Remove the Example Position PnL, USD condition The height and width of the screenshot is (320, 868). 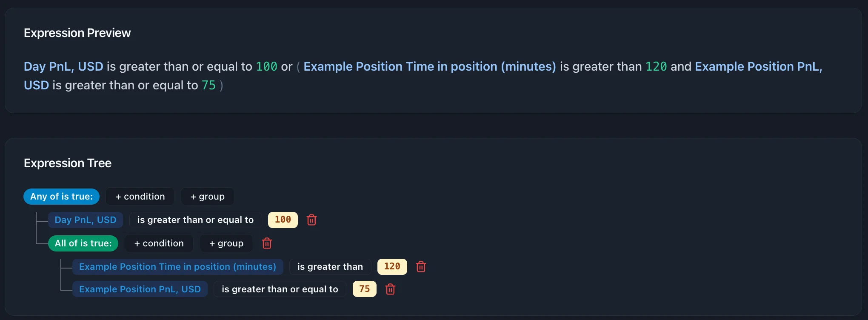point(390,289)
